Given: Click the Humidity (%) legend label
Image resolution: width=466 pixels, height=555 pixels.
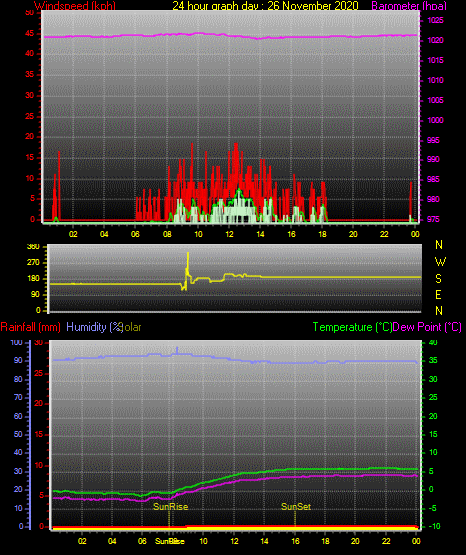Looking at the screenshot, I should [x=94, y=327].
